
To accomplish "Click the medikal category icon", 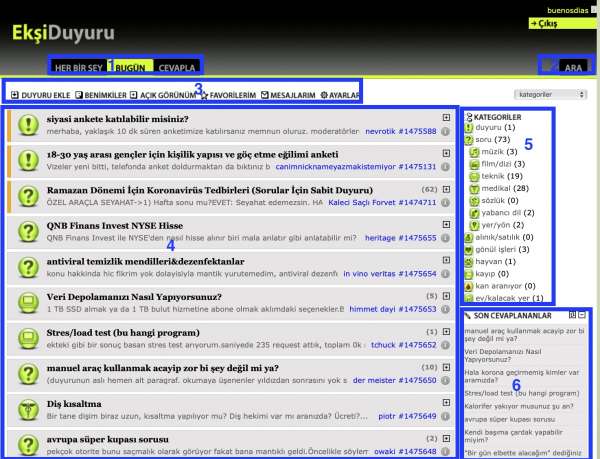I will point(474,189).
